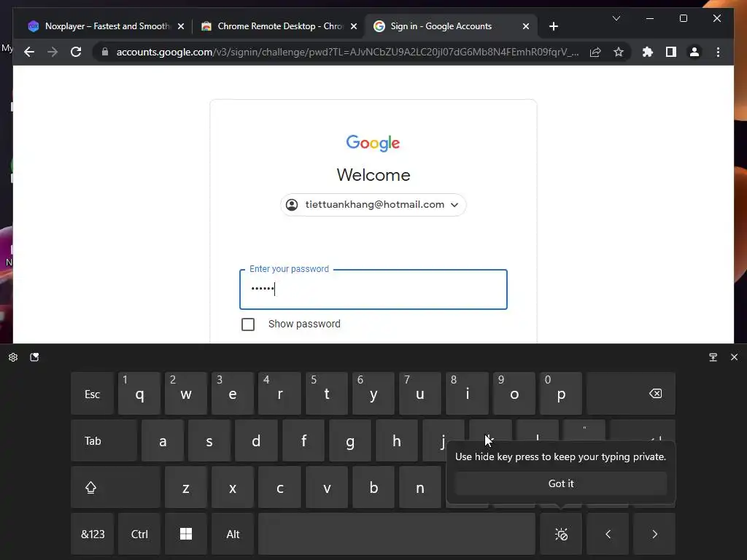Viewport: 747px width, 560px height.
Task: Bookmark this page with the star icon
Action: 619,52
